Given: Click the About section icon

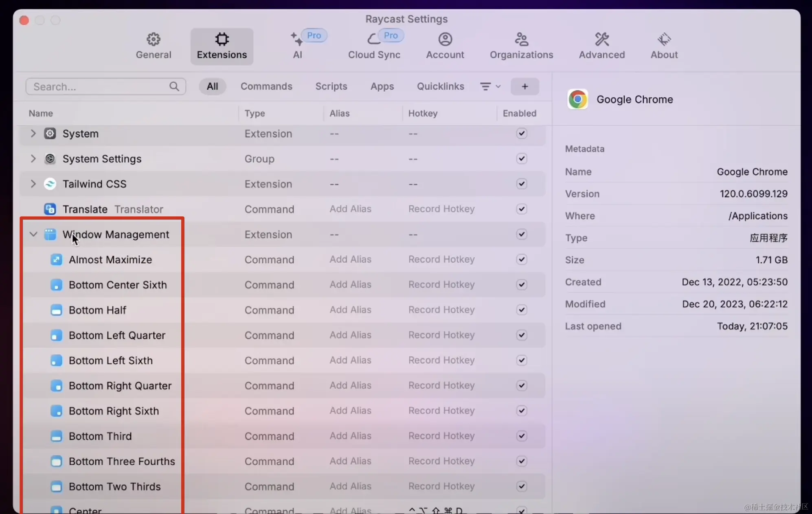Looking at the screenshot, I should click(664, 39).
